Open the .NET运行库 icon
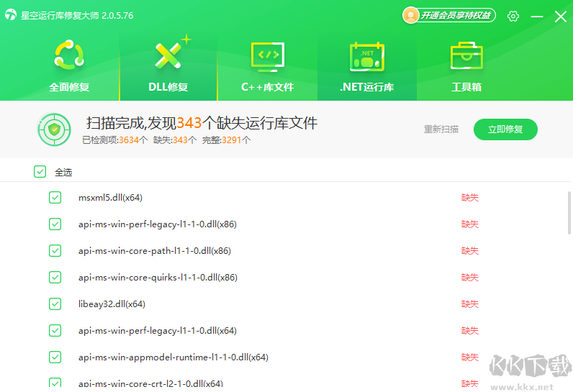 point(367,57)
